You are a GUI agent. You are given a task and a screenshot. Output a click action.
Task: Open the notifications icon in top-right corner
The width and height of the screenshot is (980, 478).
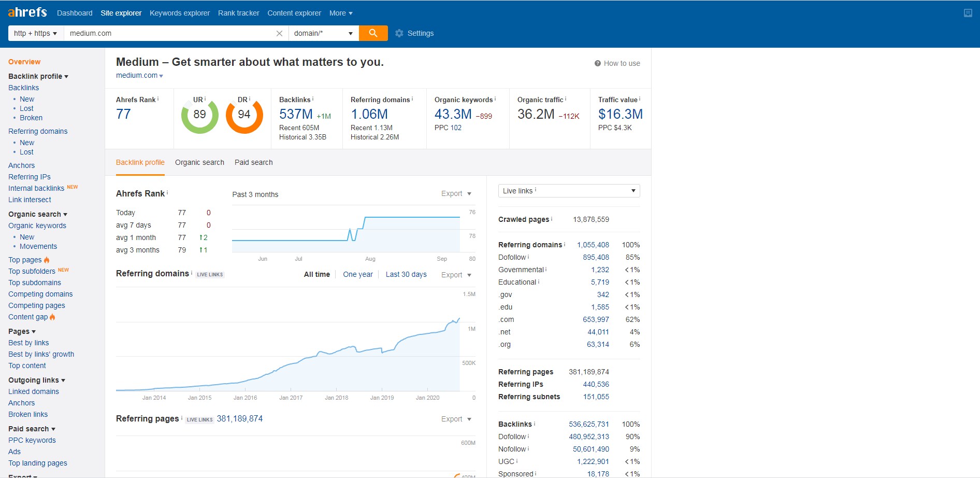[x=968, y=13]
